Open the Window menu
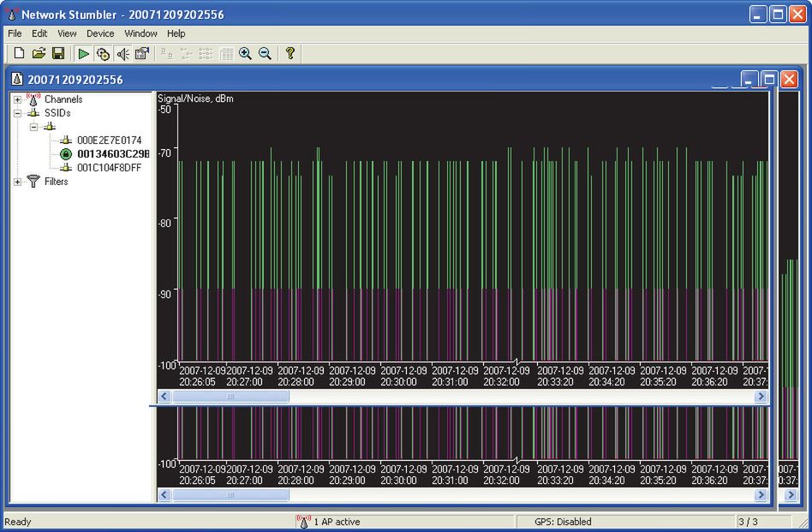 [x=140, y=33]
